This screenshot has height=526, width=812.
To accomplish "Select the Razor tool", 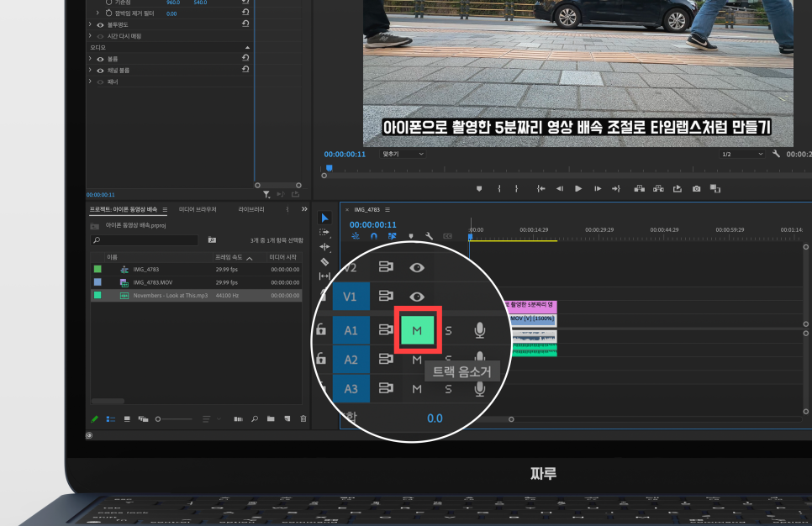I will click(x=324, y=262).
